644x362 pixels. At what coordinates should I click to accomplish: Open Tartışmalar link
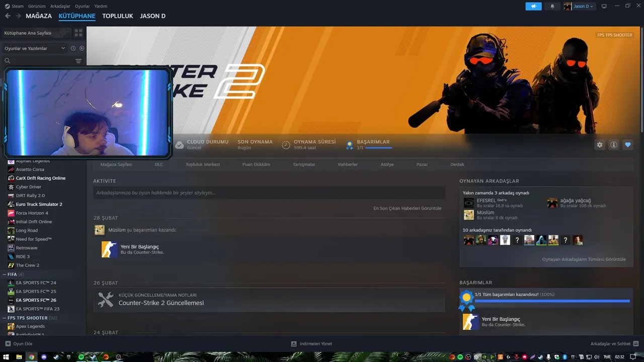(304, 164)
